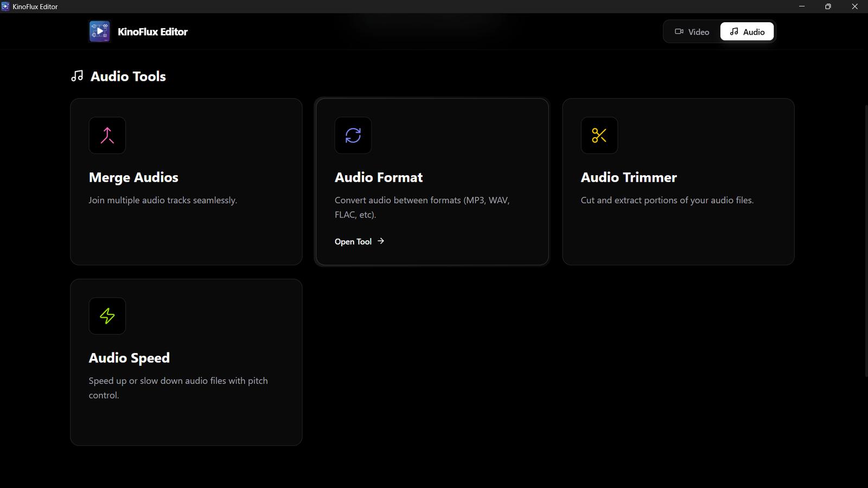Click the Audio Speed lightning bolt icon
The width and height of the screenshot is (868, 488).
107,316
